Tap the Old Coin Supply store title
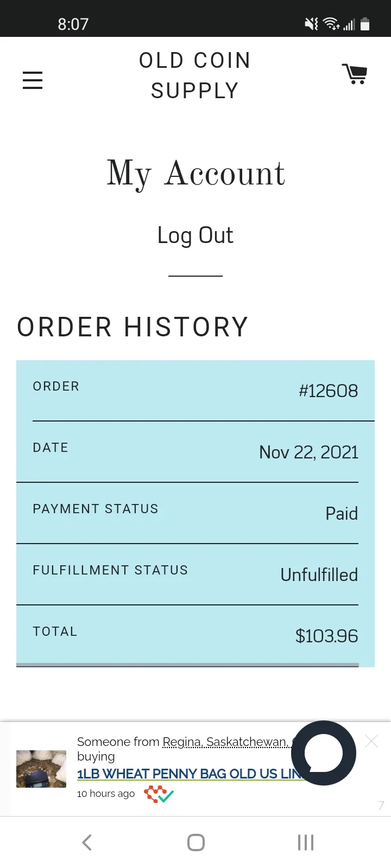 tap(195, 75)
